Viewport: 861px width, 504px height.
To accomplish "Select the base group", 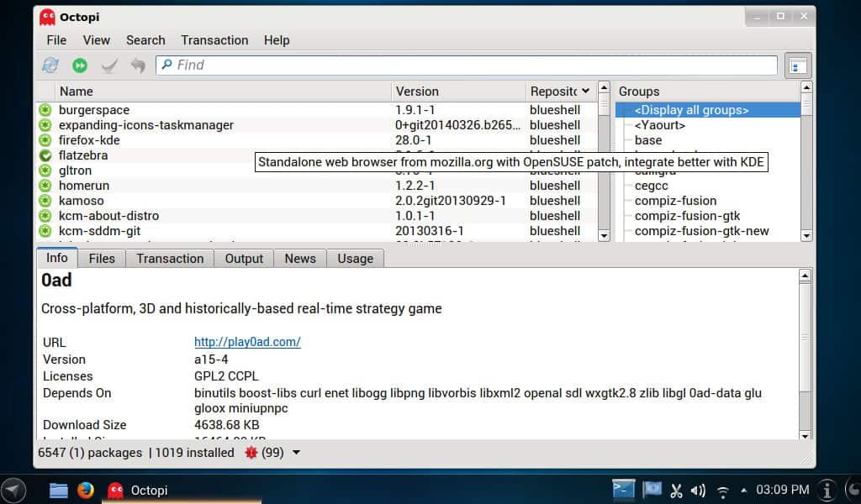I will 648,140.
